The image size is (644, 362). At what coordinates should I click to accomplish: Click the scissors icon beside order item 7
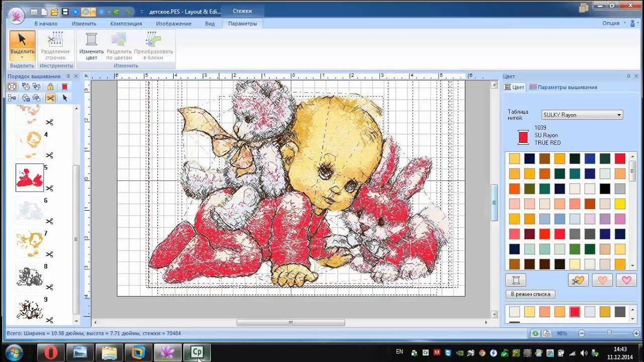click(49, 254)
